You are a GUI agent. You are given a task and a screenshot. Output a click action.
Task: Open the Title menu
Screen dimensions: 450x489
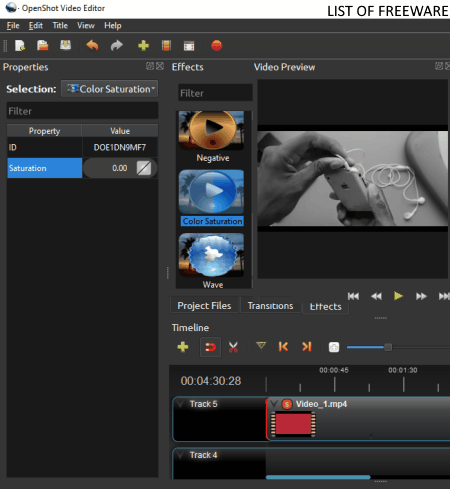[x=60, y=26]
